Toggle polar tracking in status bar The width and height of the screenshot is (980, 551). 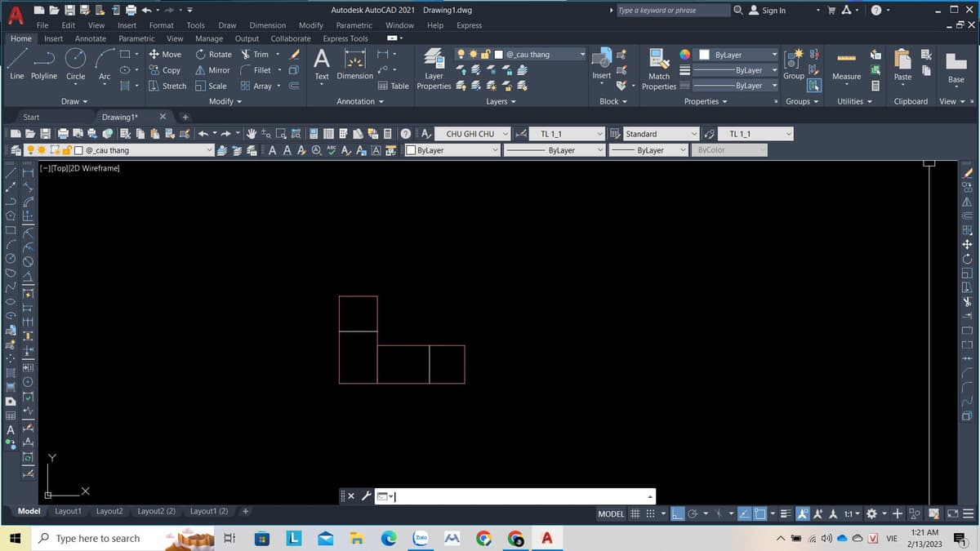(692, 514)
